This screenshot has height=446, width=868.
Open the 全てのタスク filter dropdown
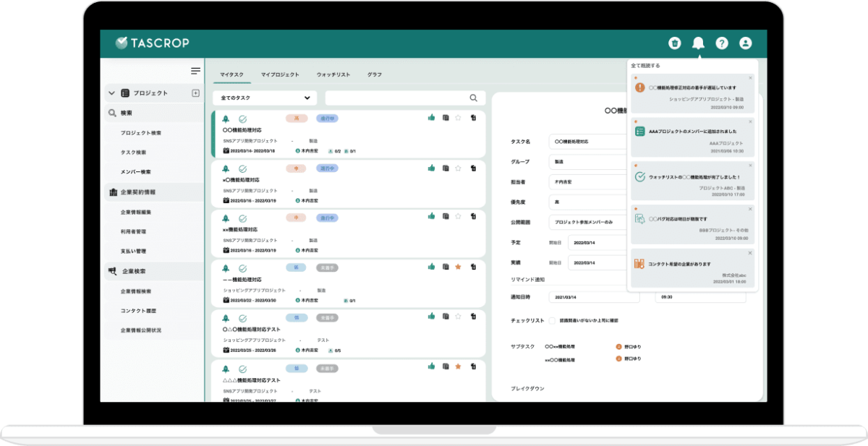[265, 98]
